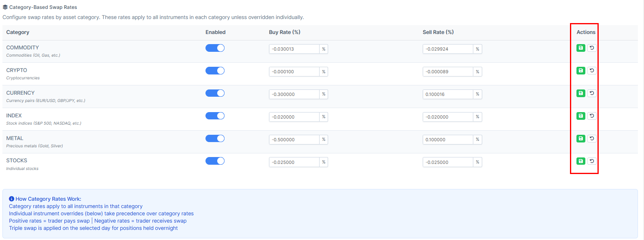Switch off the METAL category toggle
The height and width of the screenshot is (240, 644).
215,139
